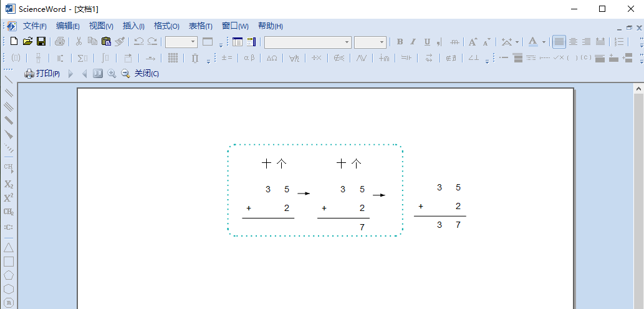The height and width of the screenshot is (309, 644).
Task: Expand the character spacing dropdown arrow
Action: pos(517,42)
